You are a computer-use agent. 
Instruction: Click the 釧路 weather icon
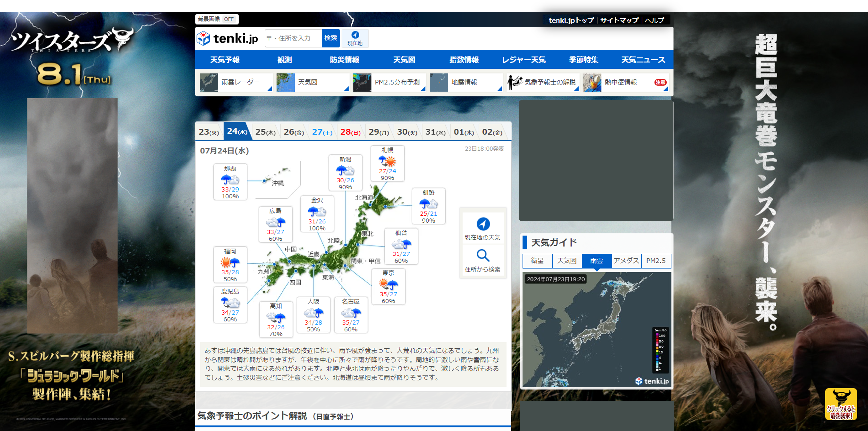point(428,204)
